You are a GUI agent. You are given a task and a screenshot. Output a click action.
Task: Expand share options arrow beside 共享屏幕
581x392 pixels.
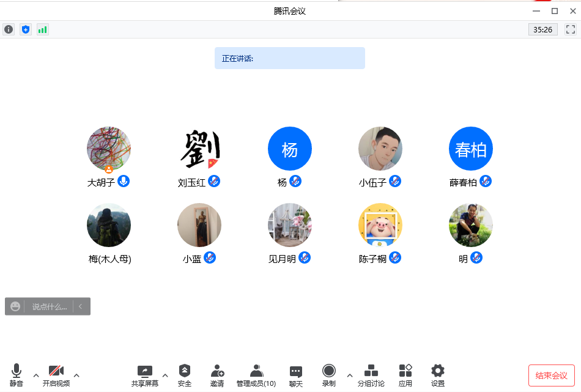165,375
